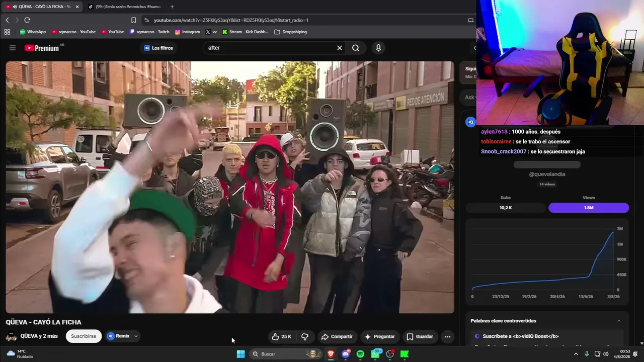
Task: Open '@quevalandia' channel handle
Action: pos(547,174)
